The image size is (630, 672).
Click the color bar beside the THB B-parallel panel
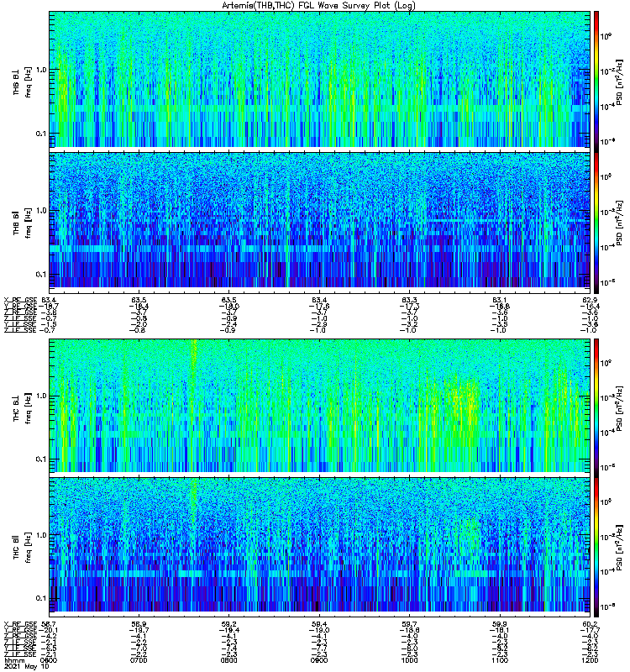(596, 223)
